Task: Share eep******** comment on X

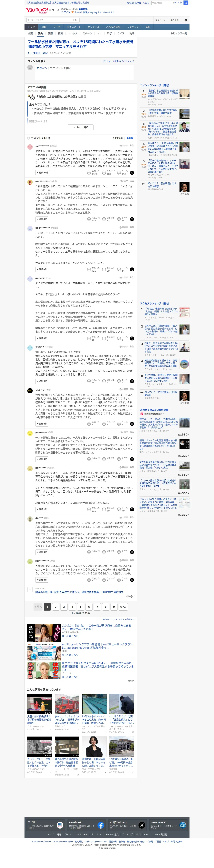Action: [132, 270]
